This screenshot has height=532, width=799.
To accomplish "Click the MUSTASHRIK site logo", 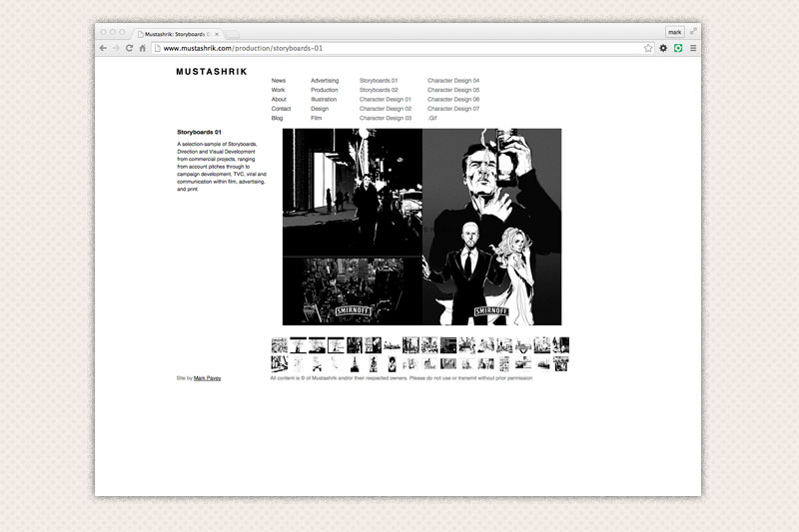I will 211,72.
